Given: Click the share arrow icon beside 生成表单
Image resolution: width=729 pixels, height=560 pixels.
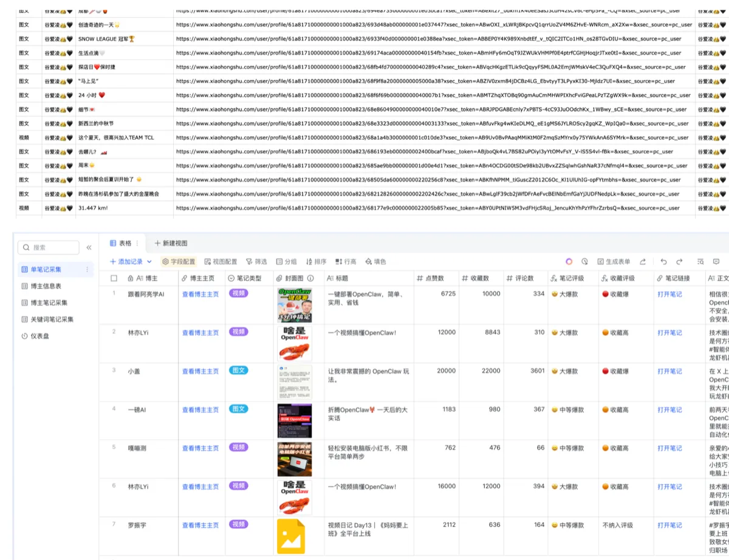Looking at the screenshot, I should click(643, 262).
